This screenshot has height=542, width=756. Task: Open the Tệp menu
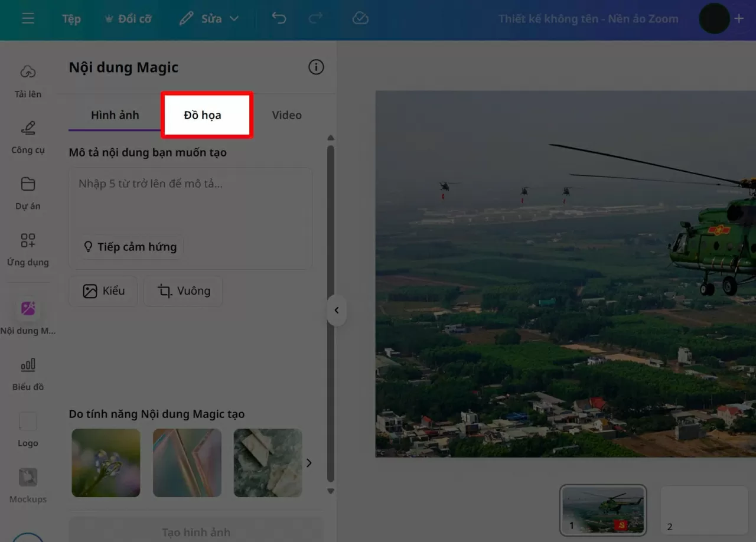pos(71,18)
